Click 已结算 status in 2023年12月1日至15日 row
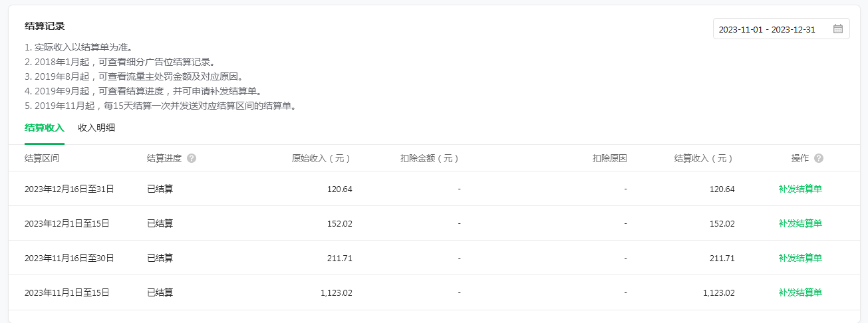Image resolution: width=868 pixels, height=323 pixels. point(160,223)
